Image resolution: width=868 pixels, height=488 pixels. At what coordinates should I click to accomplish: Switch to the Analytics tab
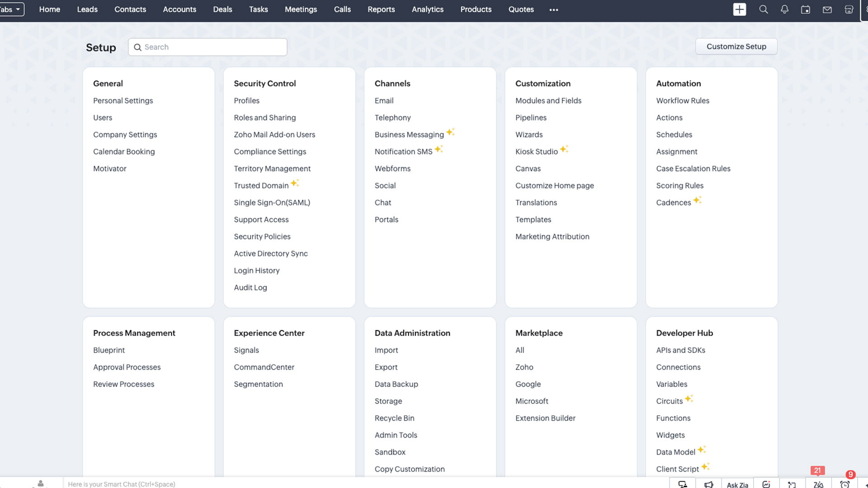427,9
